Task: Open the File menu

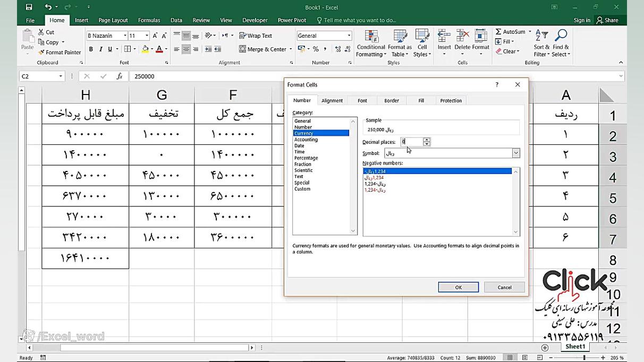Action: pos(30,20)
